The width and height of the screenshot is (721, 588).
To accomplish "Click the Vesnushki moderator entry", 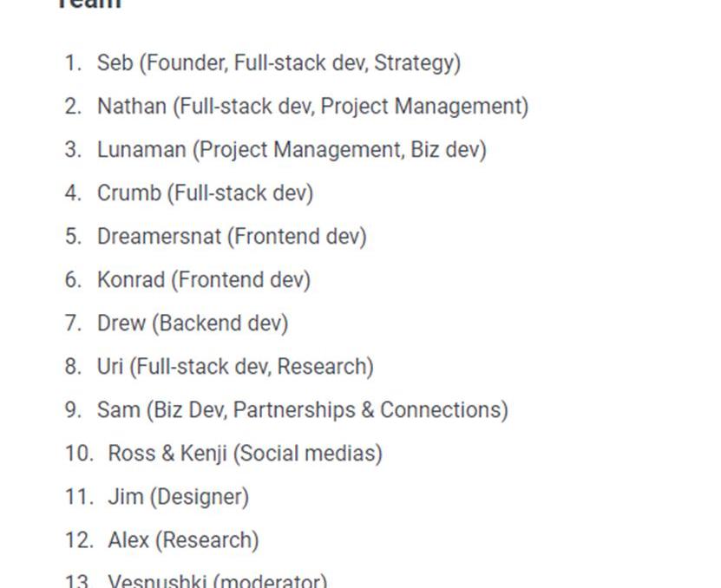I will pyautogui.click(x=218, y=580).
